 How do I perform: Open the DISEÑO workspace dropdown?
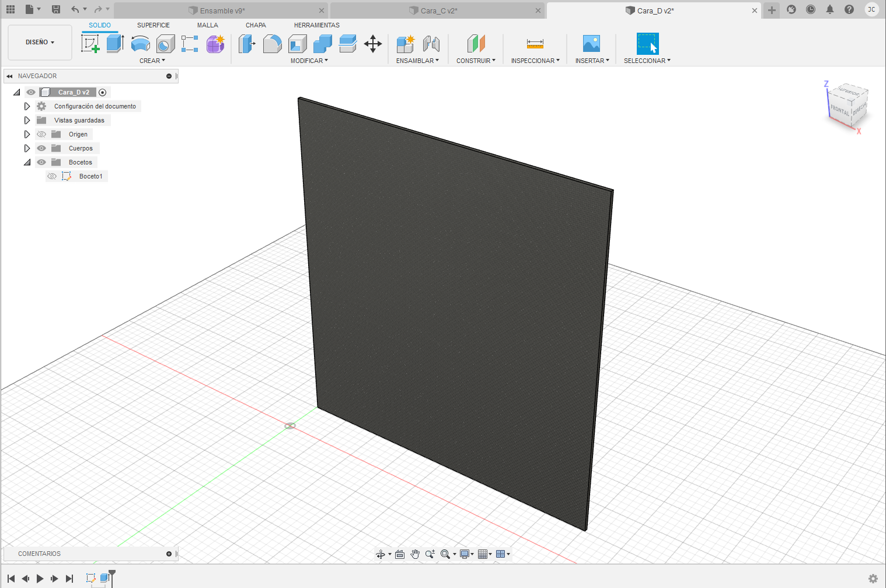[40, 42]
